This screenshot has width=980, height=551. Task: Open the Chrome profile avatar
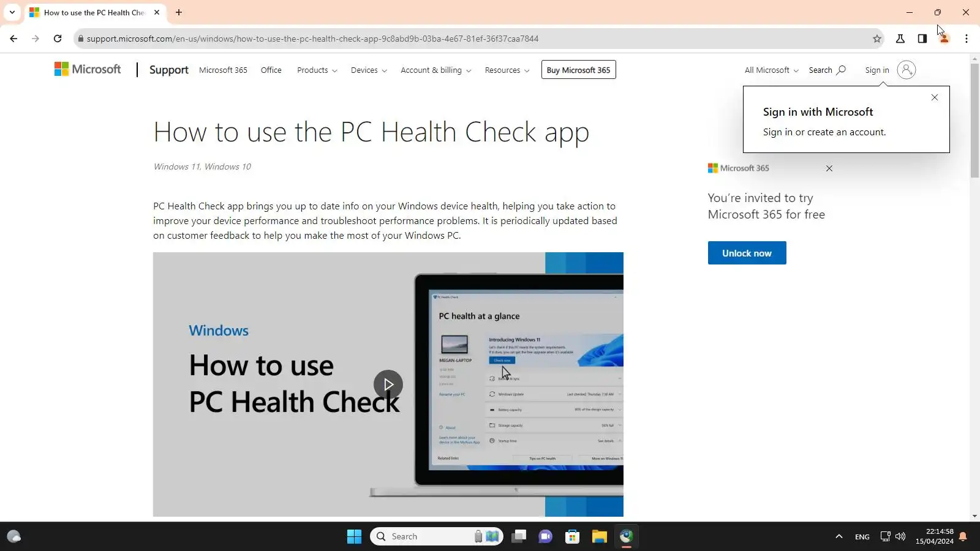tap(944, 39)
